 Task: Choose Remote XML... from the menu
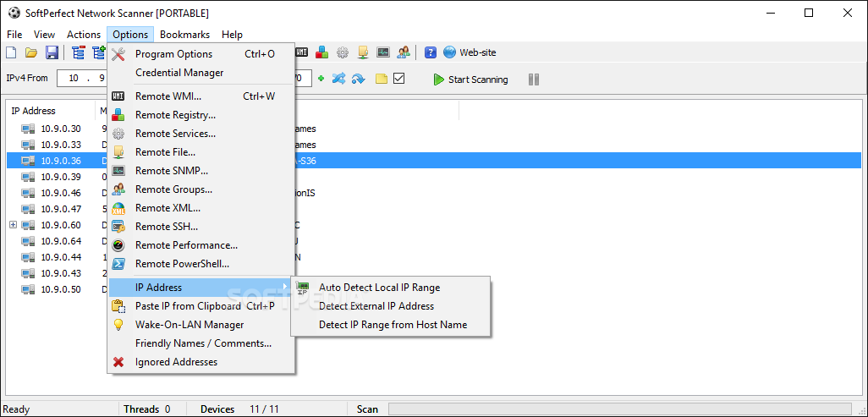pos(201,208)
